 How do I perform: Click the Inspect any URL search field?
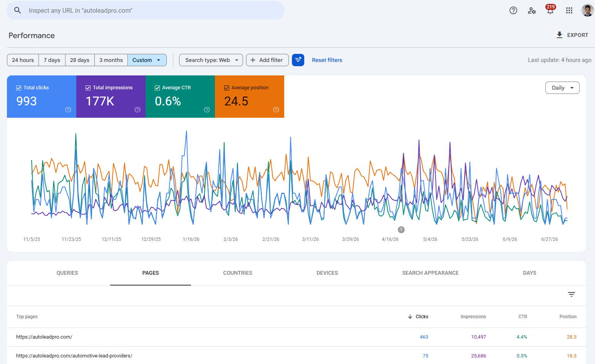pyautogui.click(x=146, y=10)
